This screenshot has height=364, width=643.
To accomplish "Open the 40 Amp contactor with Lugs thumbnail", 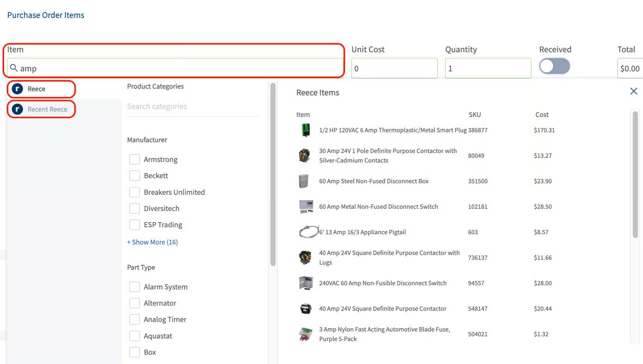I will (305, 258).
